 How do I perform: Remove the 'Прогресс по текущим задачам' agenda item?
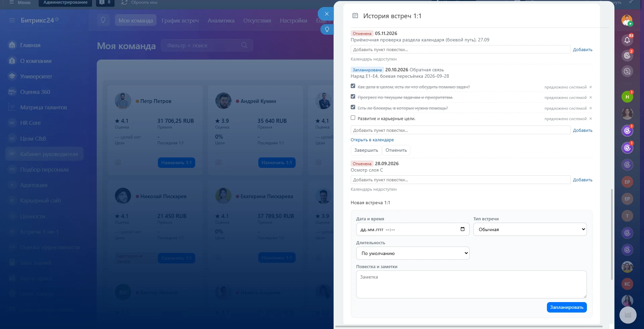[591, 98]
